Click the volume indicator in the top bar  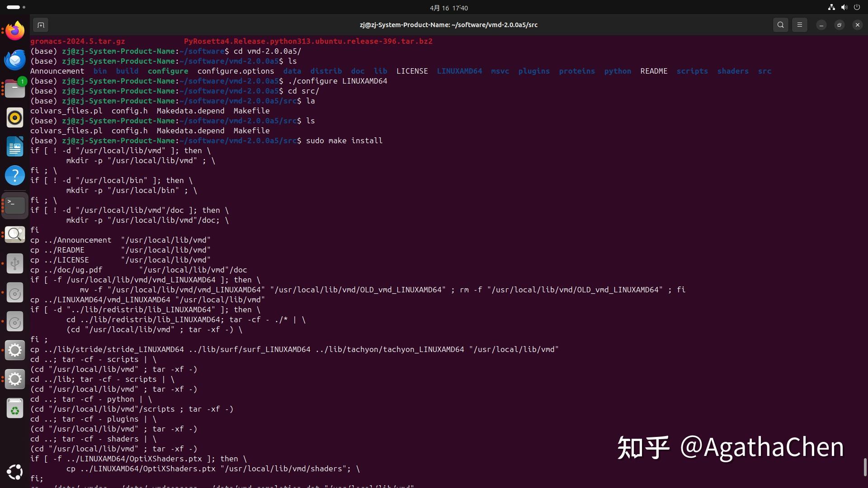pyautogui.click(x=844, y=7)
